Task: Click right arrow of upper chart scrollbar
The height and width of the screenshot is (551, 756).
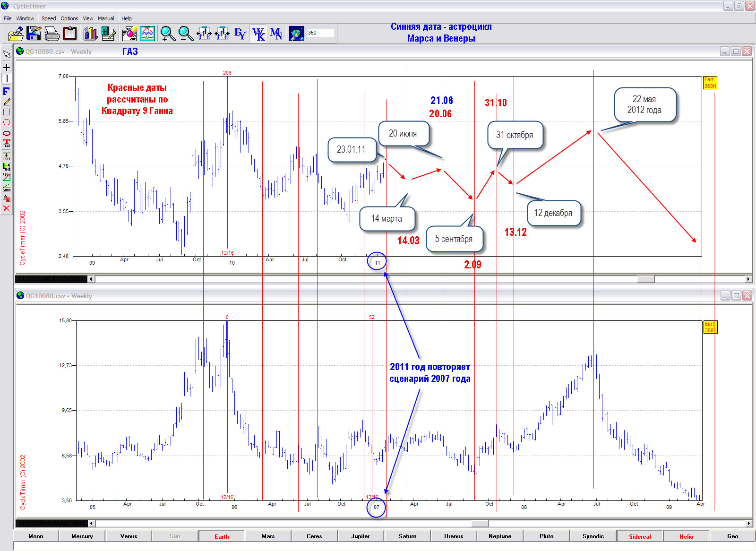Action: [x=748, y=279]
